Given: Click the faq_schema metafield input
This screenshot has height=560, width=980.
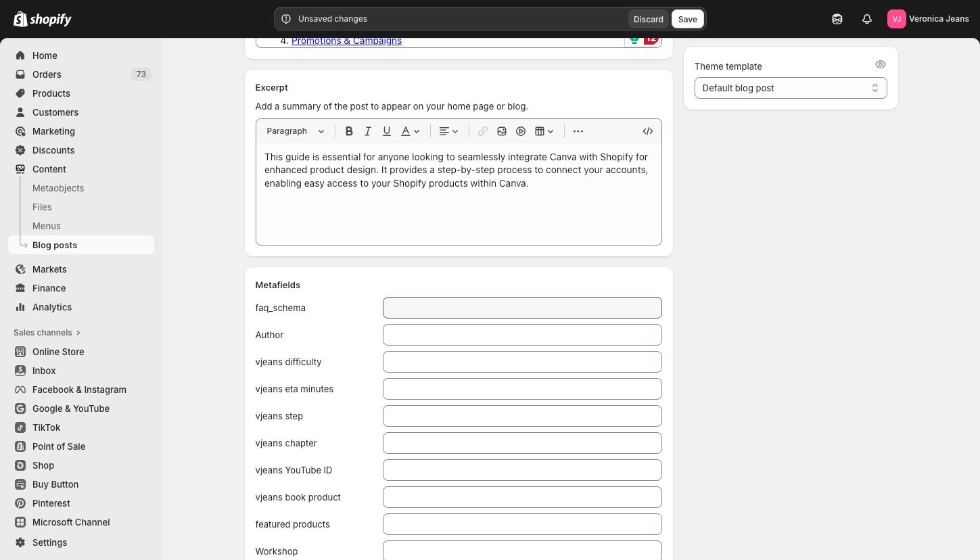Looking at the screenshot, I should [522, 308].
